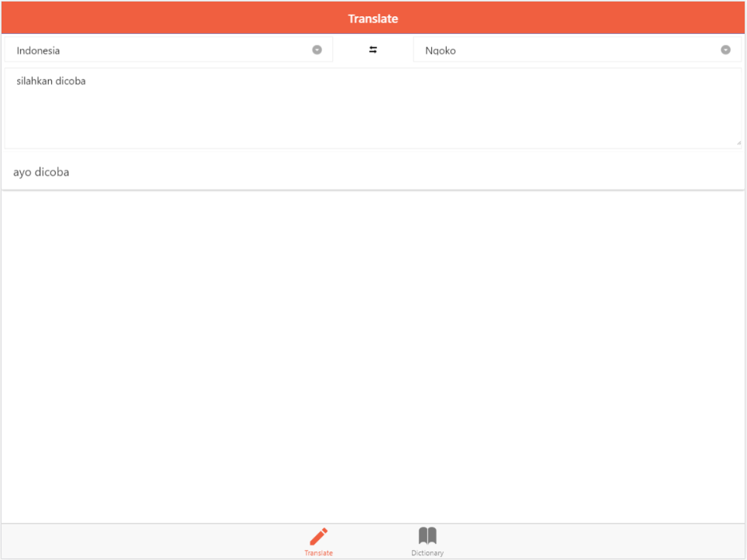Click the 'Ngoko' language label
The height and width of the screenshot is (560, 747).
click(440, 50)
